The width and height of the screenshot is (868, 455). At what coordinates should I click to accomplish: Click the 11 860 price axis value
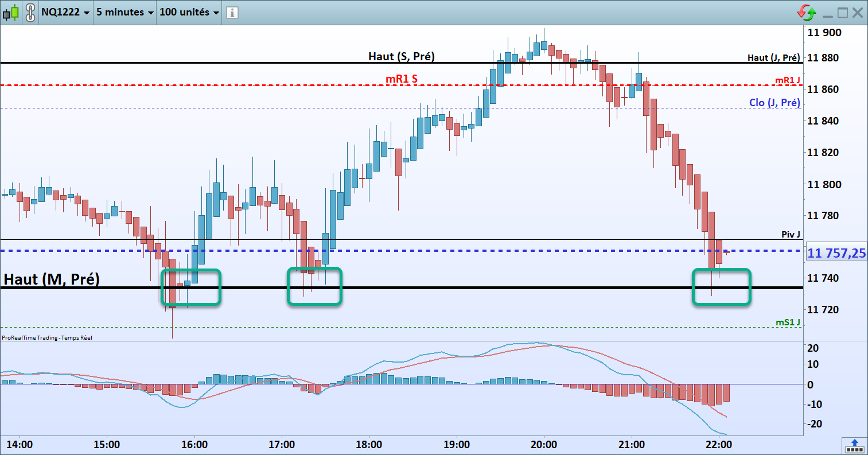point(824,90)
